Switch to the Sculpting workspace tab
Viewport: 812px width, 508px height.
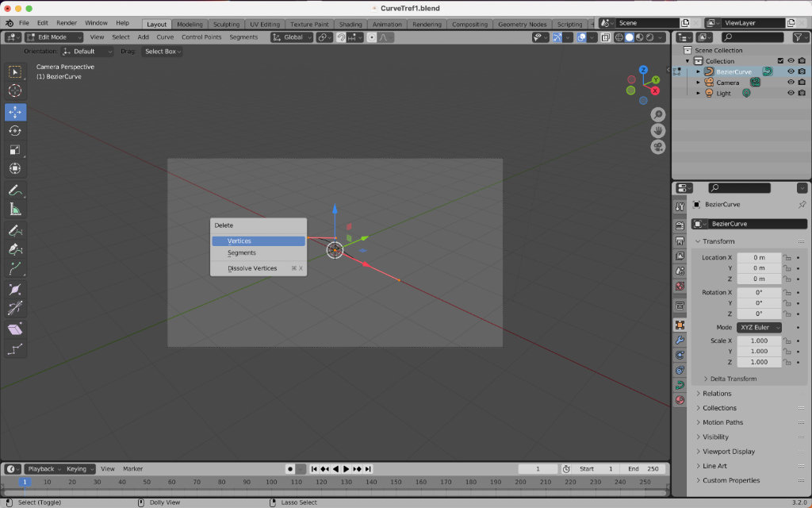coord(226,24)
